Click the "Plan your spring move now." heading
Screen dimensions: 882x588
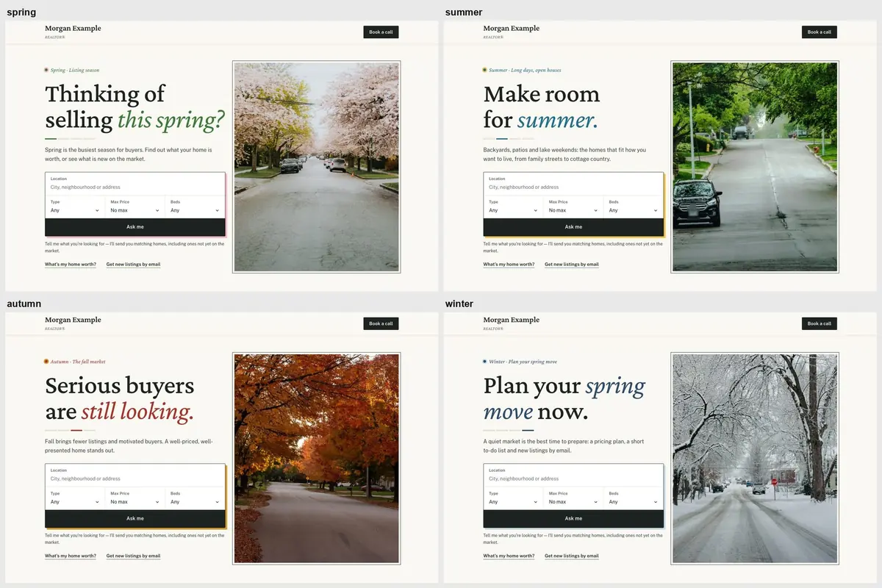[564, 399]
